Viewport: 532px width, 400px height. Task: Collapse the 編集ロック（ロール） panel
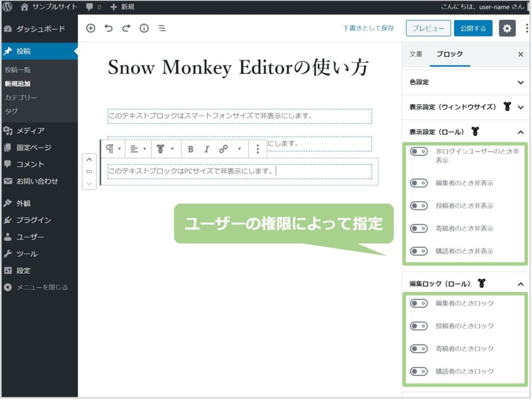coord(466,284)
